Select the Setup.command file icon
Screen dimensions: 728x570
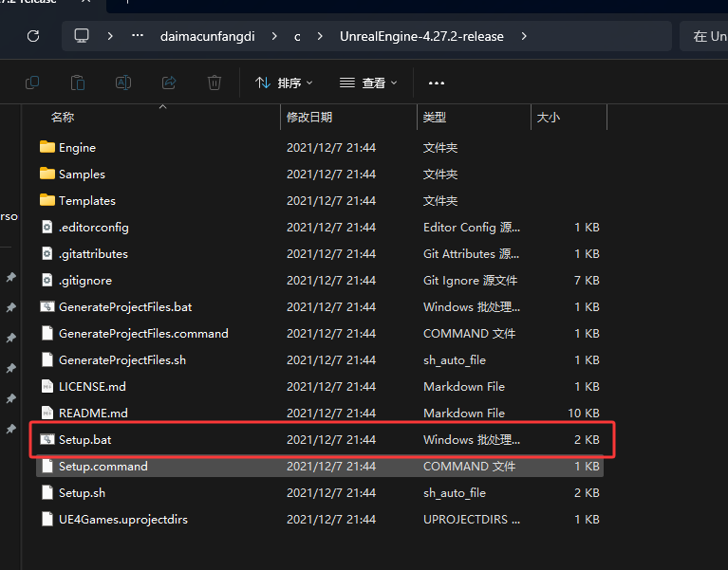pyautogui.click(x=47, y=466)
